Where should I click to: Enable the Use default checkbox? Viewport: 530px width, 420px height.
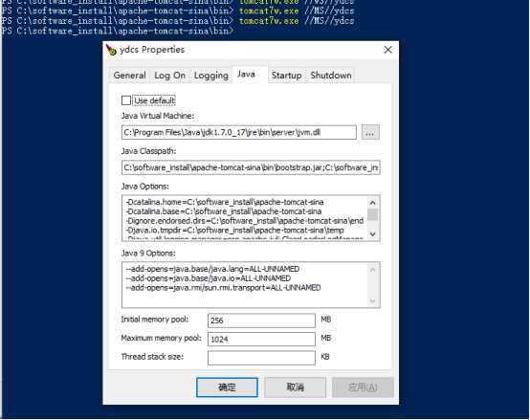click(126, 100)
